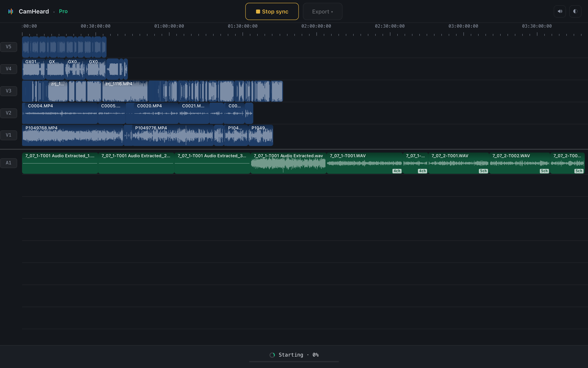Select the GX01... clip on V4

click(34, 69)
